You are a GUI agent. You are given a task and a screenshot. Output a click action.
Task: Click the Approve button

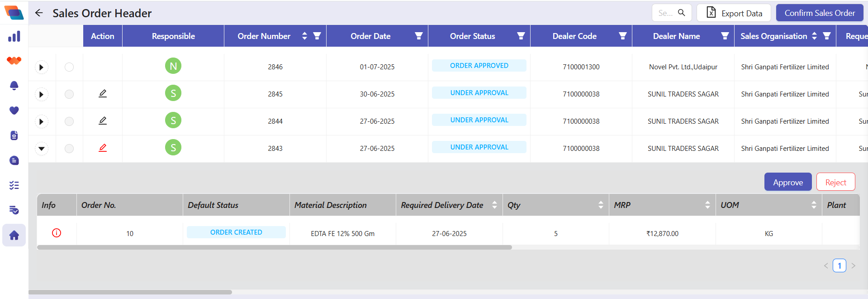[788, 182]
